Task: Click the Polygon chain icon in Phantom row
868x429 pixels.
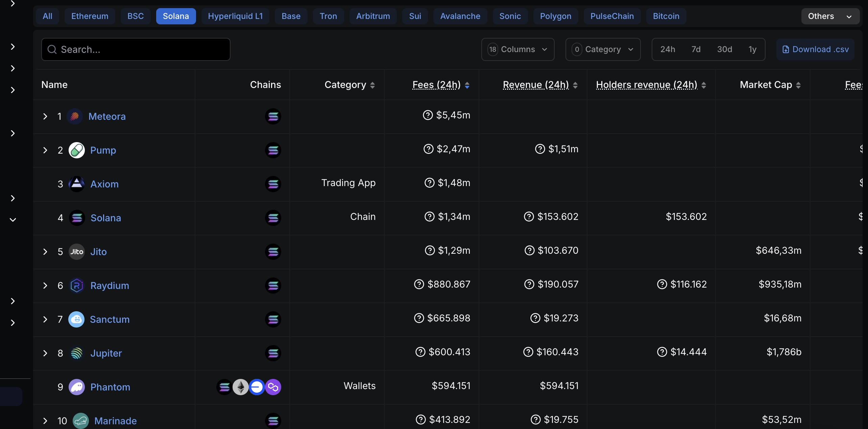Action: click(273, 387)
